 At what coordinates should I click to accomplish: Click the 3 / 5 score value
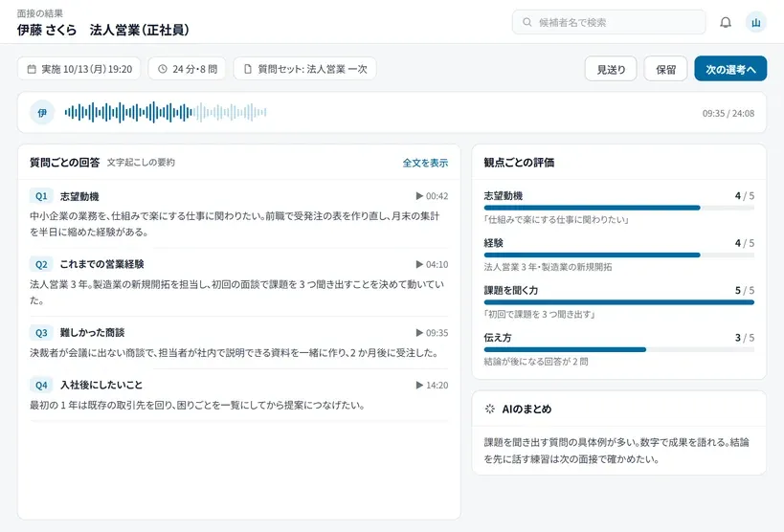(745, 338)
